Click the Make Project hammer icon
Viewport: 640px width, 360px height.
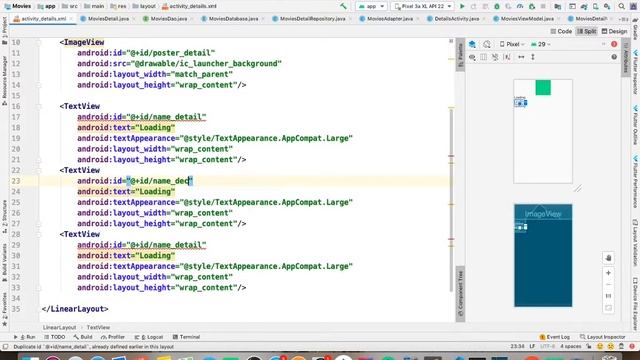point(343,6)
